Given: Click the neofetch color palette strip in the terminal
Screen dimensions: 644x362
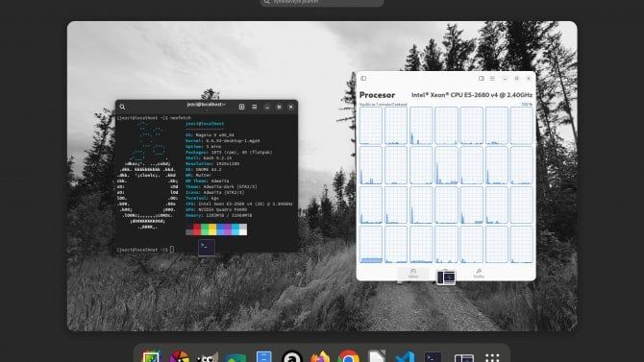Looking at the screenshot, I should (216, 229).
